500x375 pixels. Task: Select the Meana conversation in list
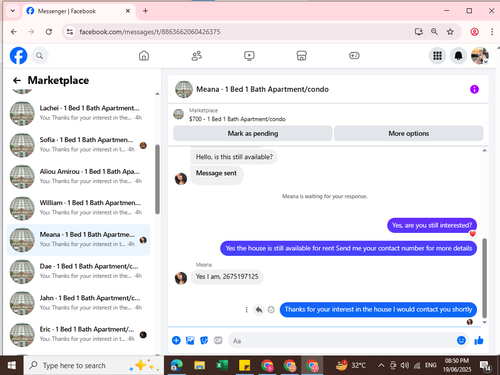79,240
